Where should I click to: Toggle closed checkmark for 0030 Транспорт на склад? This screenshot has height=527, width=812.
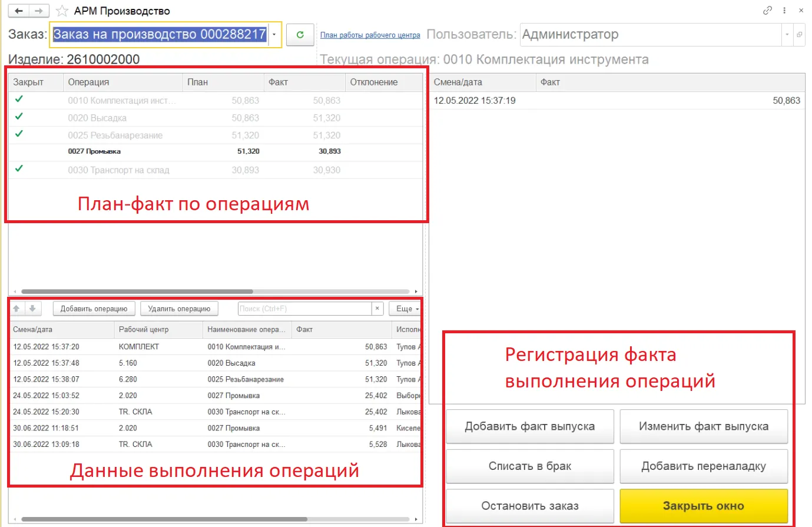19,169
